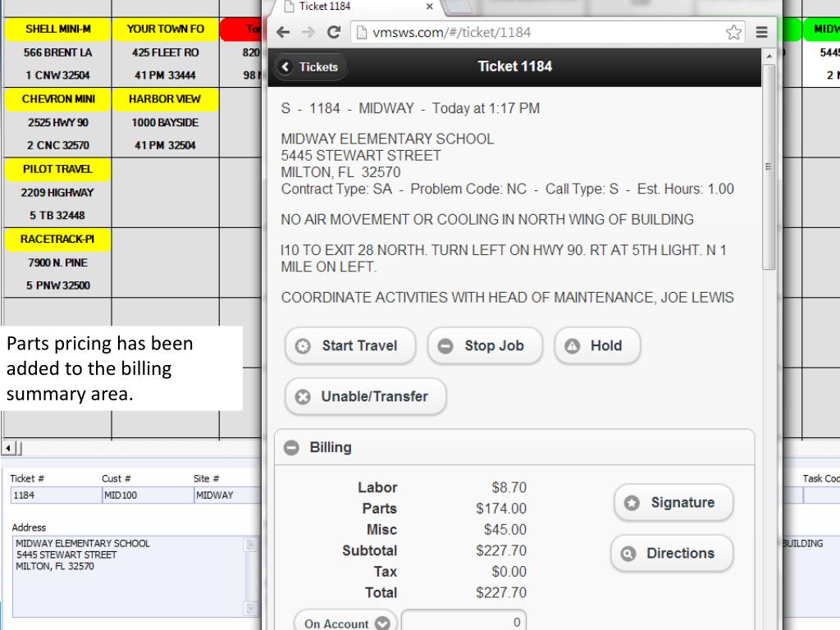Click the Misc amount $45.00
This screenshot has width=840, height=630.
click(x=504, y=529)
